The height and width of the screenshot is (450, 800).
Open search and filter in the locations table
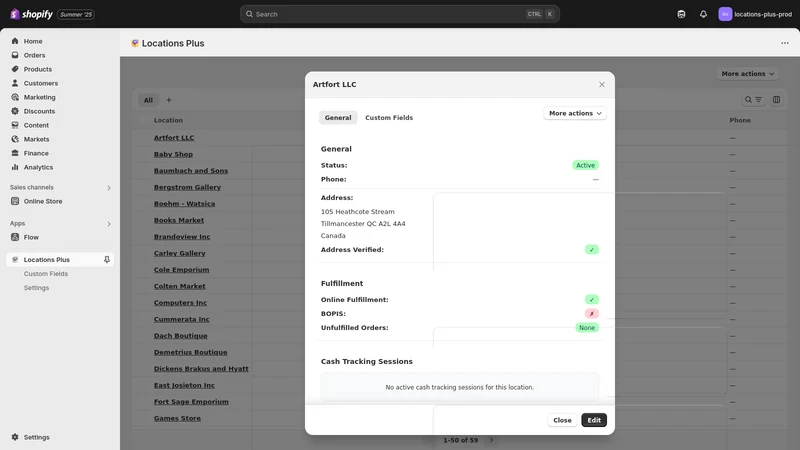pyautogui.click(x=753, y=100)
